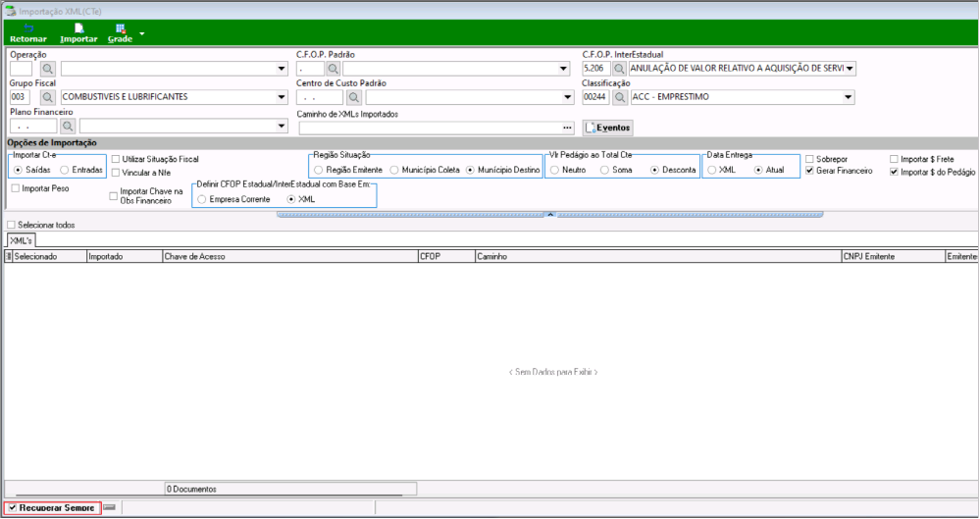Click the Eventos button

[607, 129]
